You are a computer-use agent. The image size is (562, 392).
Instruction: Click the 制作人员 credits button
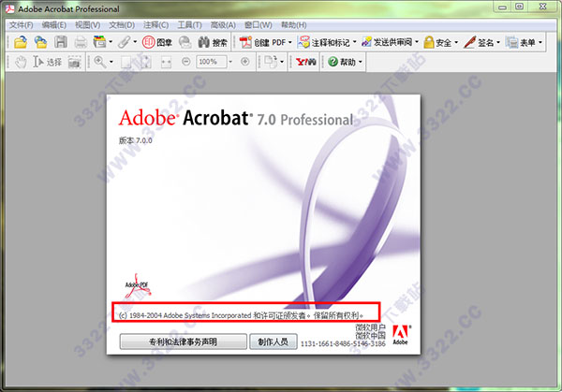[x=274, y=341]
